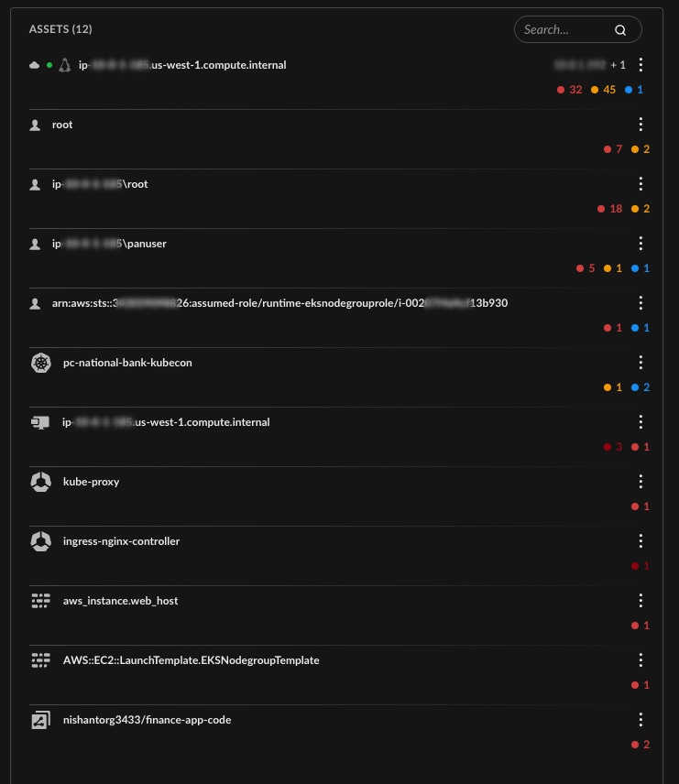Click the aws_instance.web_host IaC resource icon
This screenshot has width=679, height=784.
tap(40, 601)
